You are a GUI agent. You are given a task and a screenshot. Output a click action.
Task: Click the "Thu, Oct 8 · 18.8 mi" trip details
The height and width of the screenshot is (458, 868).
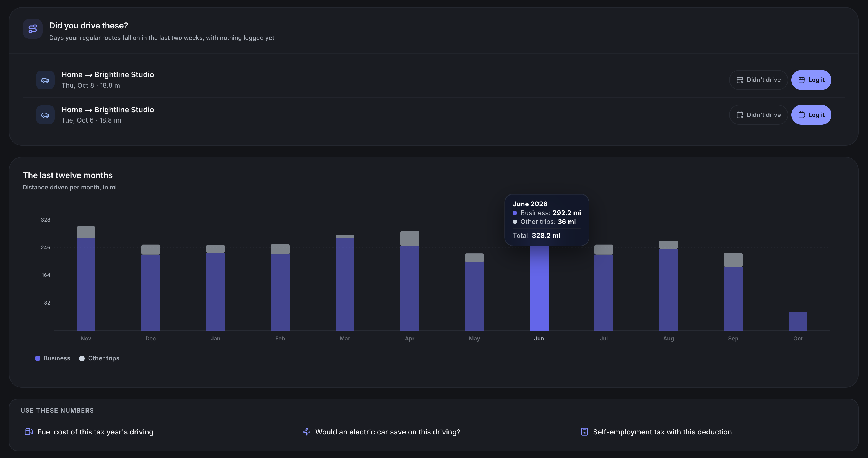pos(92,85)
